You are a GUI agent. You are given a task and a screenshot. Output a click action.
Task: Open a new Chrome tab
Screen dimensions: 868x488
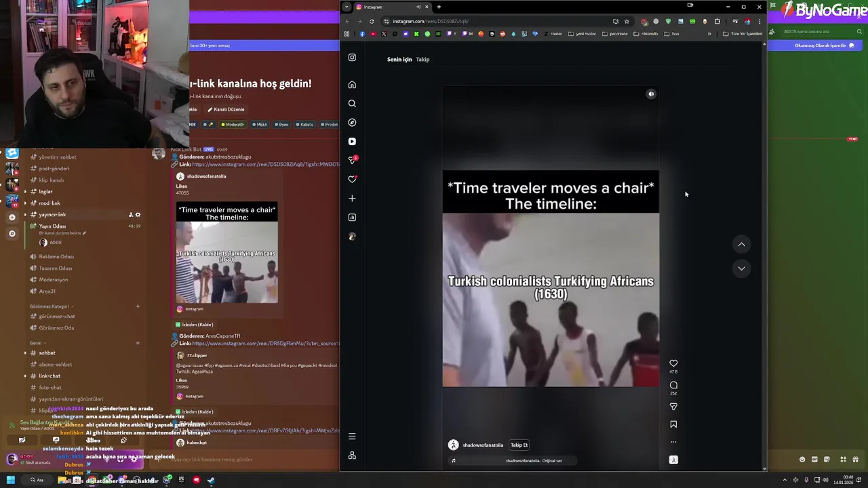click(439, 7)
